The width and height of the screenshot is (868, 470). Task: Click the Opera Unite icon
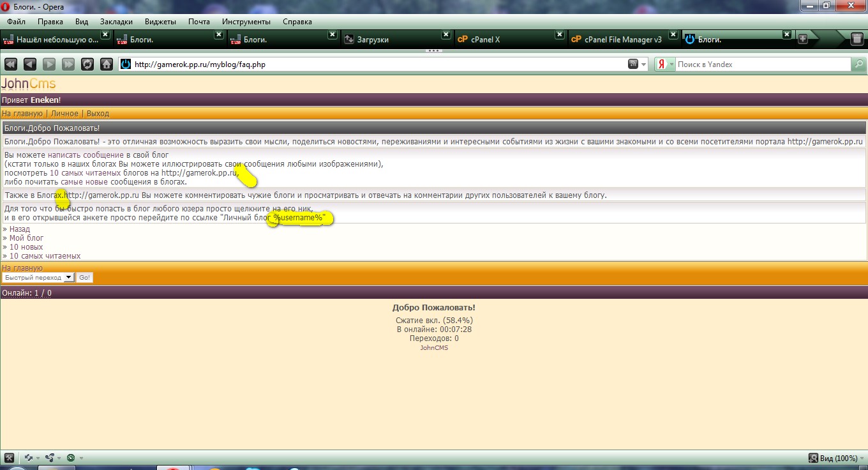click(50, 457)
